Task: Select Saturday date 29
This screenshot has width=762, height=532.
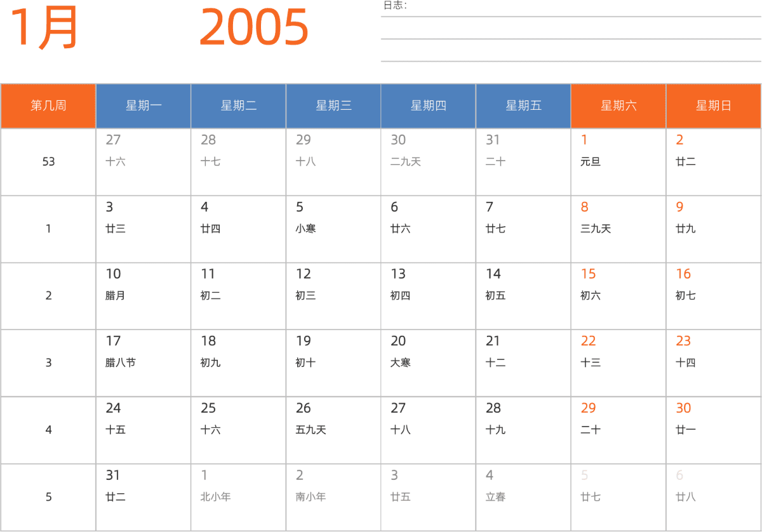Action: (618, 430)
